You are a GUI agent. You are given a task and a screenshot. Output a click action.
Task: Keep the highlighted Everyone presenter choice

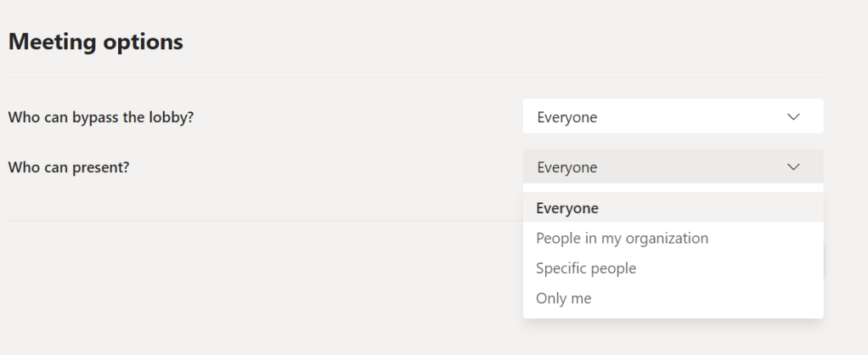click(567, 208)
